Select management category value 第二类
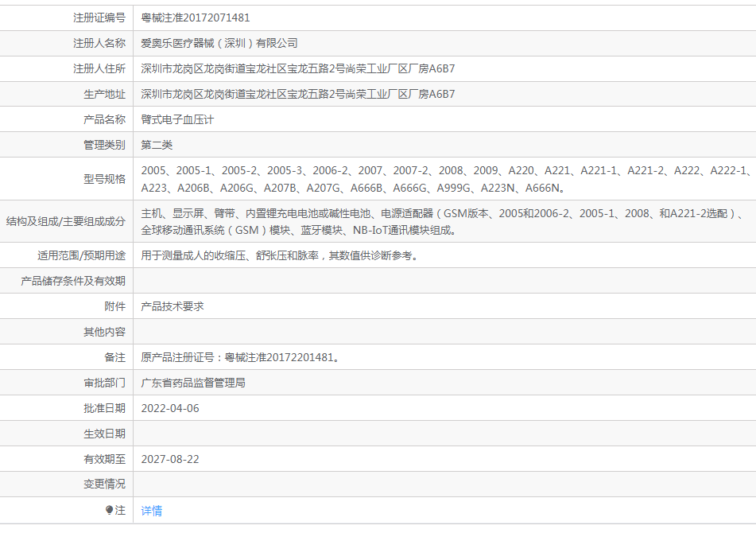This screenshot has height=533, width=756. 157,146
